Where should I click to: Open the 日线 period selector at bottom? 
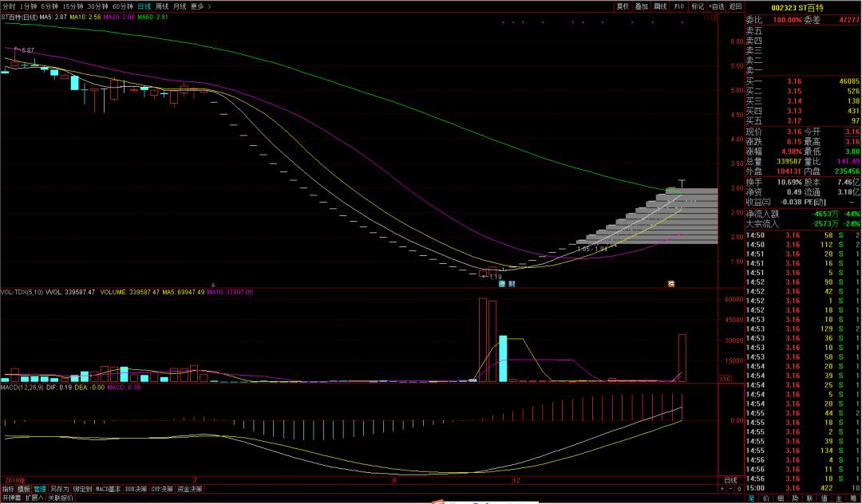(x=730, y=480)
